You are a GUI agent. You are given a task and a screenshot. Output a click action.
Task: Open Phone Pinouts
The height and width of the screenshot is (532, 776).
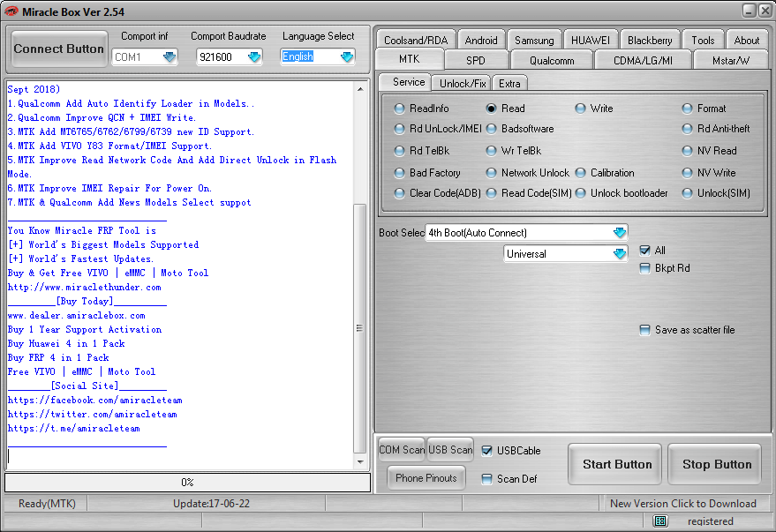(x=426, y=478)
